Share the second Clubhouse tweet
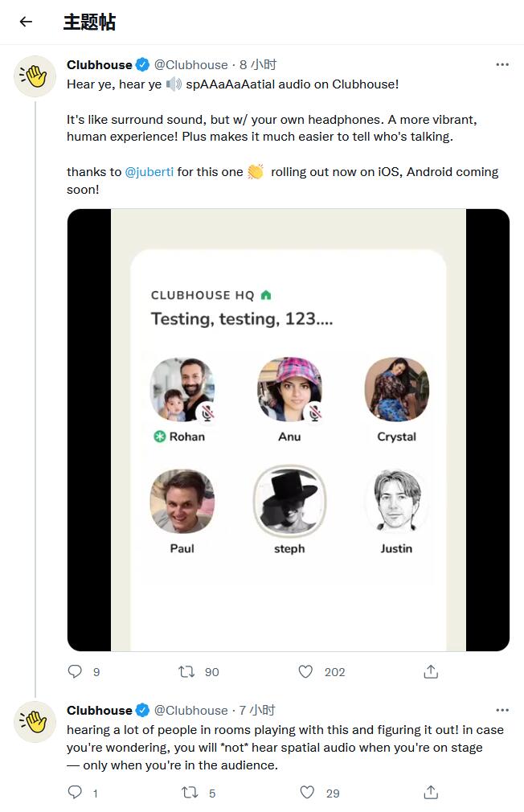524x812 pixels. 431,793
